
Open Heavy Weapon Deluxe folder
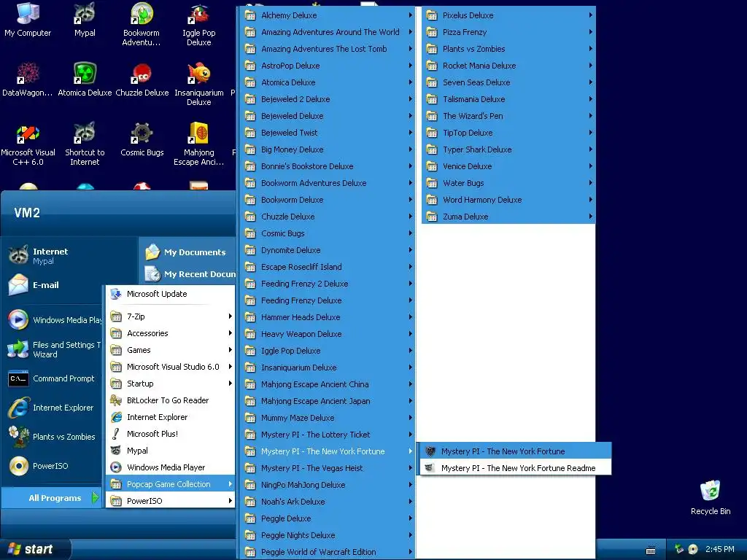[328, 334]
